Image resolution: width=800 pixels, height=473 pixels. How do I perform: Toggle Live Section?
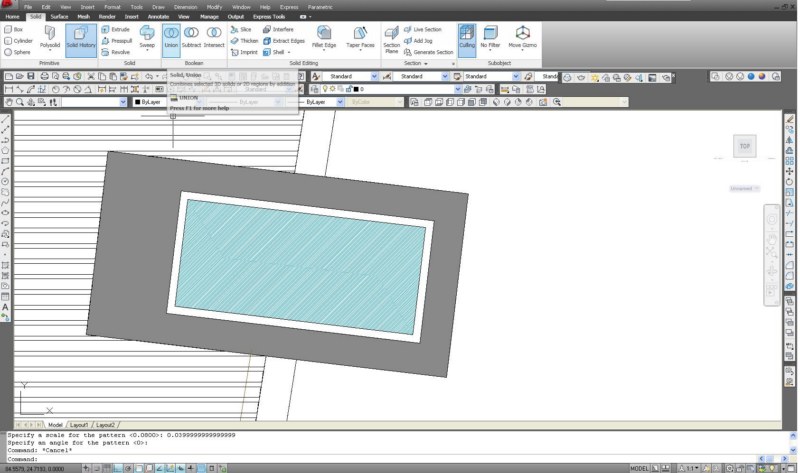tap(423, 30)
